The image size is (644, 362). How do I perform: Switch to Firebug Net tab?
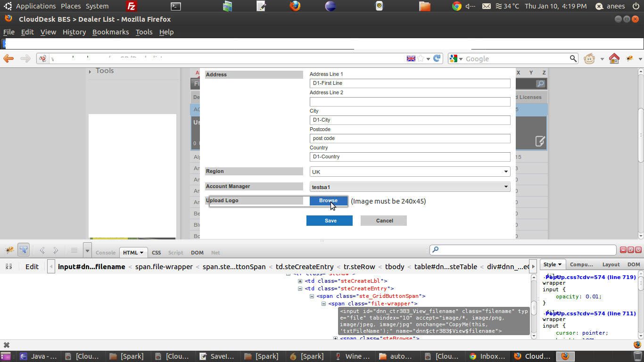click(x=215, y=253)
